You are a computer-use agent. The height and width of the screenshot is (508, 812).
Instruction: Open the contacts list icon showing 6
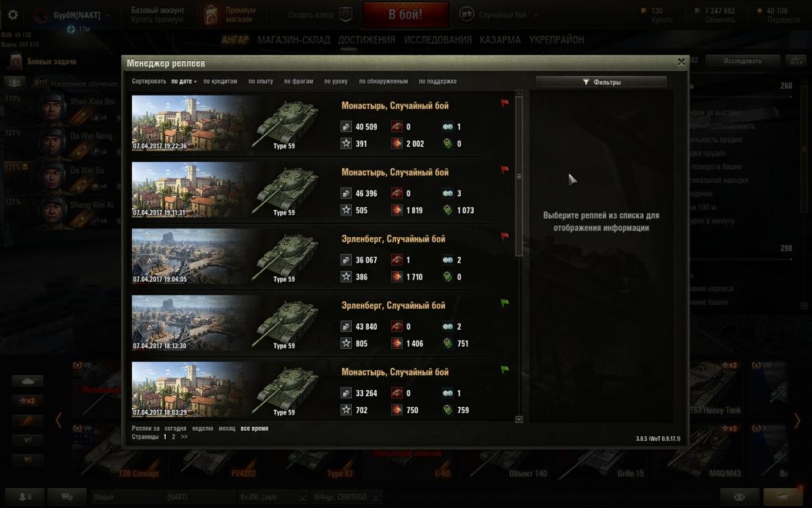click(x=24, y=496)
